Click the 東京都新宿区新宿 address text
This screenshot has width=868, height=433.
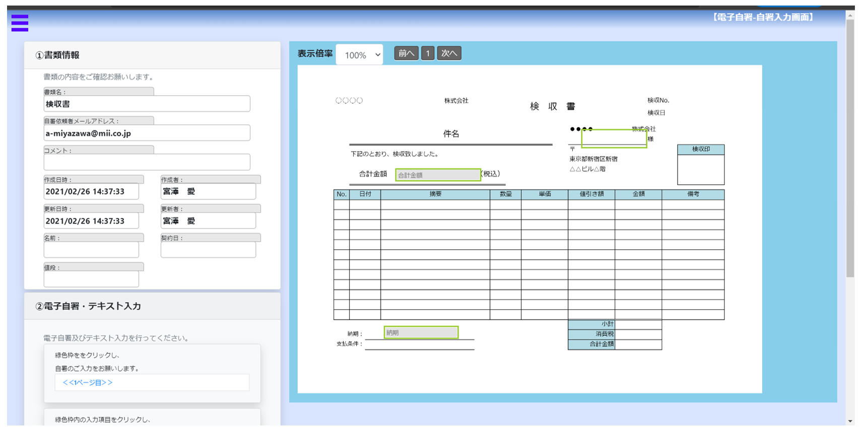point(593,159)
